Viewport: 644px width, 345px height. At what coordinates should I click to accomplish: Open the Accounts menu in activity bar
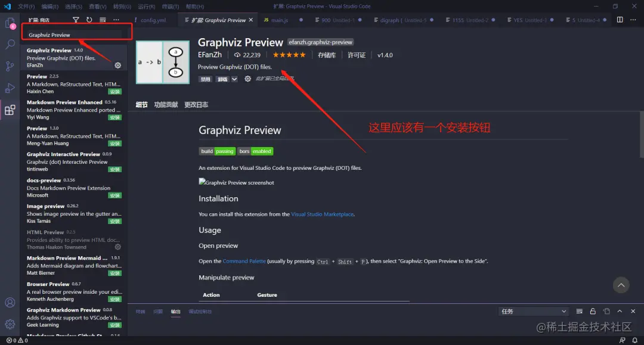click(x=10, y=303)
